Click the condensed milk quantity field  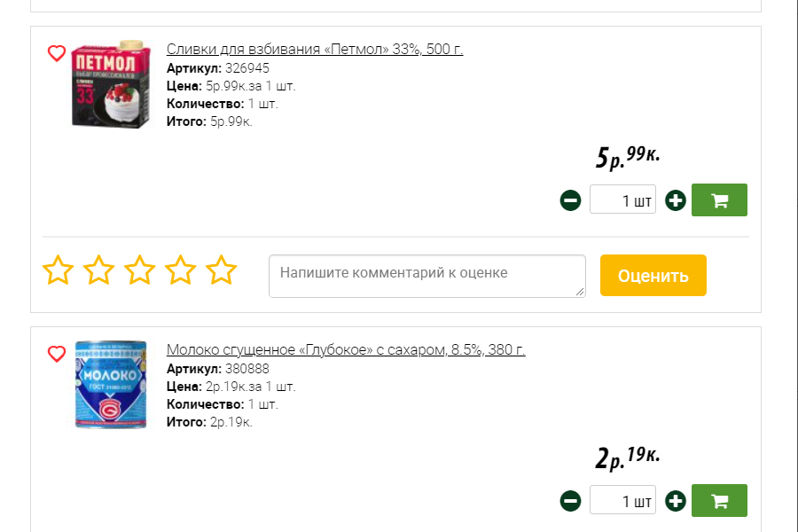pyautogui.click(x=622, y=500)
